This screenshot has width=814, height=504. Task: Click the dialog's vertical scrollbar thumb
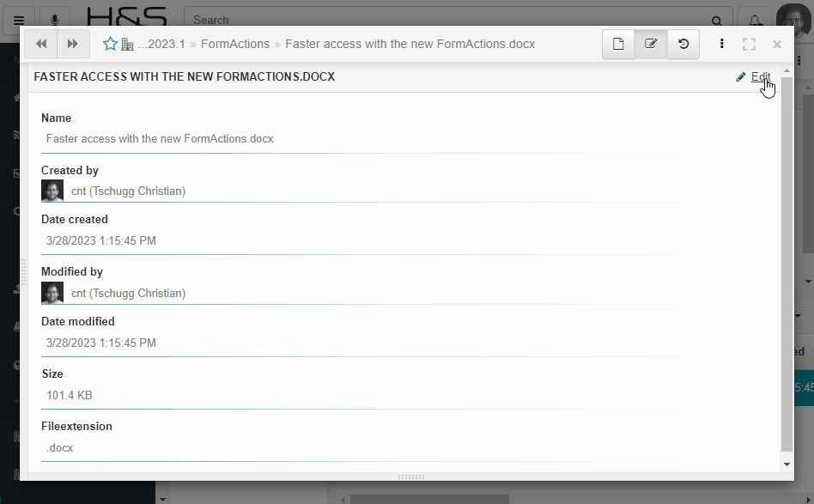click(x=787, y=264)
